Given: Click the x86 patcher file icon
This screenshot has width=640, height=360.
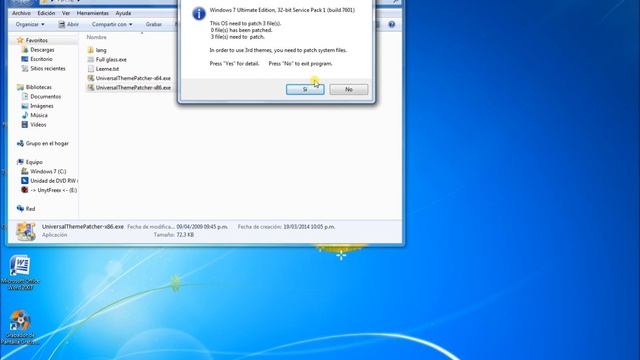Looking at the screenshot, I should click(x=91, y=88).
